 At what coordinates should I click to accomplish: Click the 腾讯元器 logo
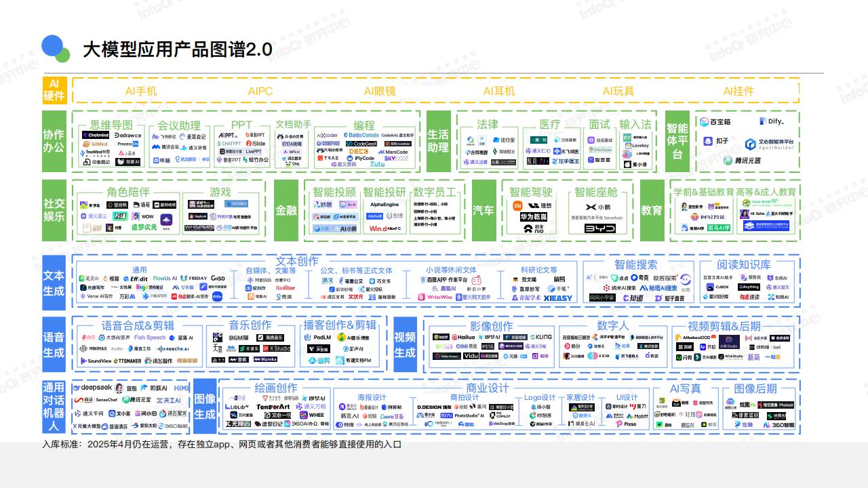click(742, 161)
